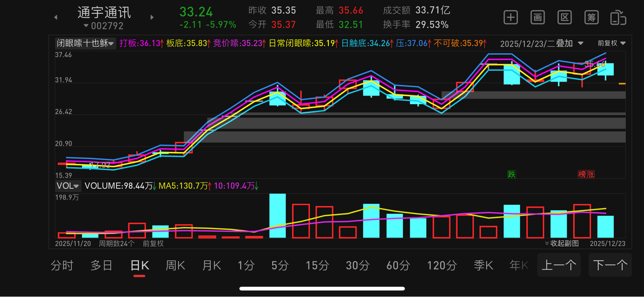Tap yesterday close value 35.35
This screenshot has width=644, height=297.
coord(284,10)
